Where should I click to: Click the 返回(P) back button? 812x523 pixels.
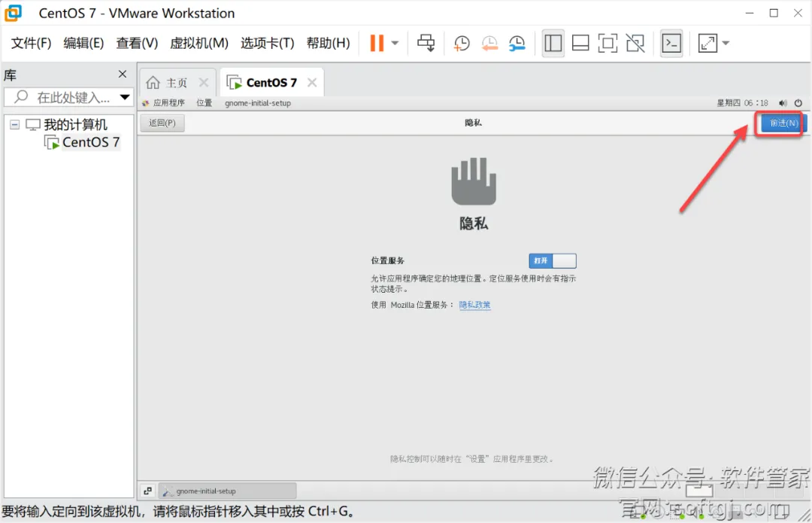point(162,123)
